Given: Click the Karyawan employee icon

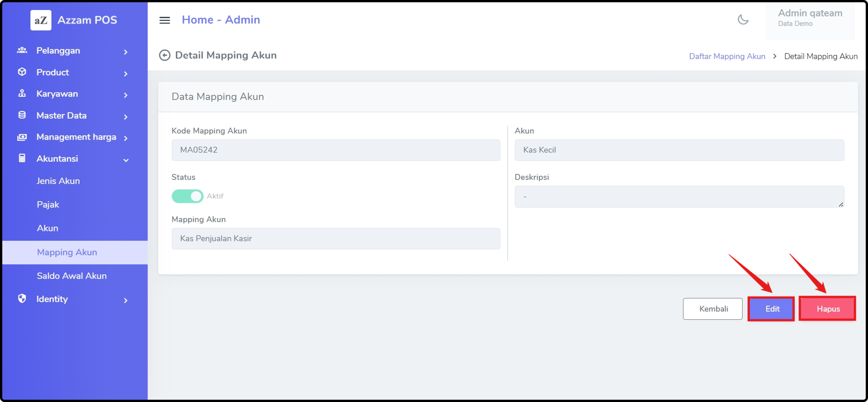Looking at the screenshot, I should pos(22,94).
